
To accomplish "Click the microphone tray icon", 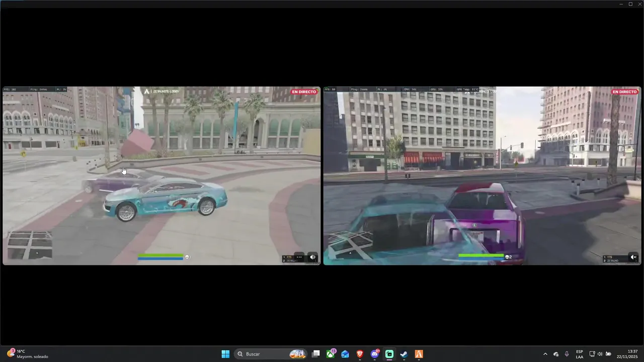I will point(567,354).
